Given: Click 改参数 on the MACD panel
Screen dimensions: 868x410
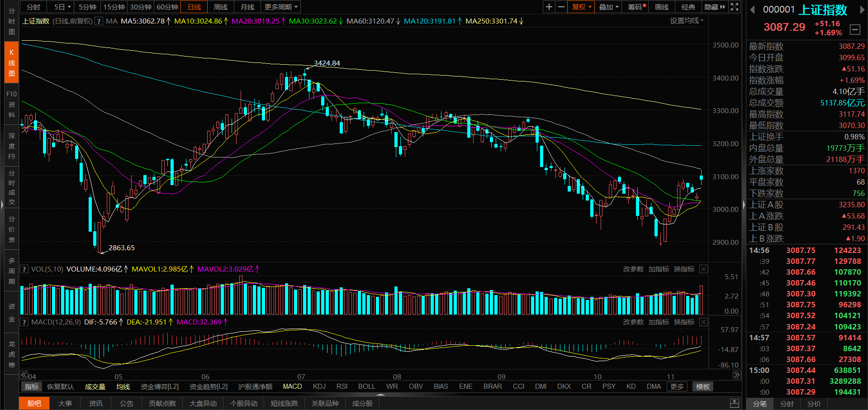Looking at the screenshot, I should [633, 322].
